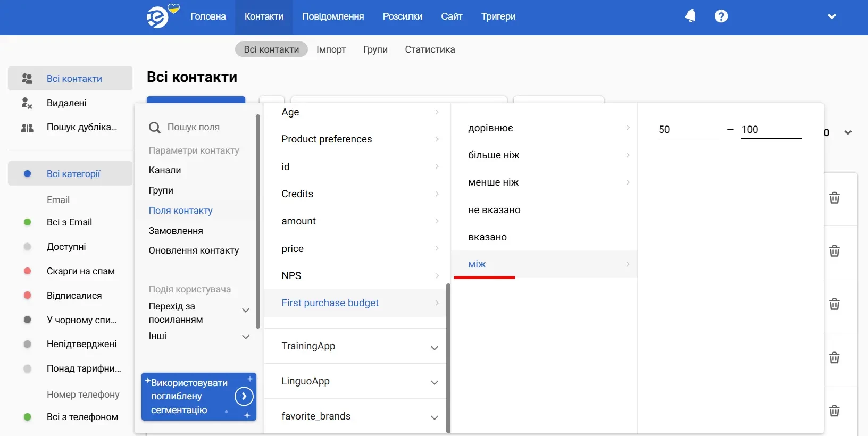Expand the LinguoApp field group
The width and height of the screenshot is (868, 436).
coord(355,381)
